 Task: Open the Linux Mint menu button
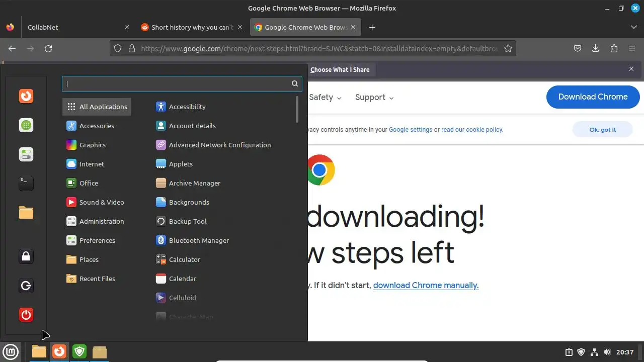click(11, 351)
